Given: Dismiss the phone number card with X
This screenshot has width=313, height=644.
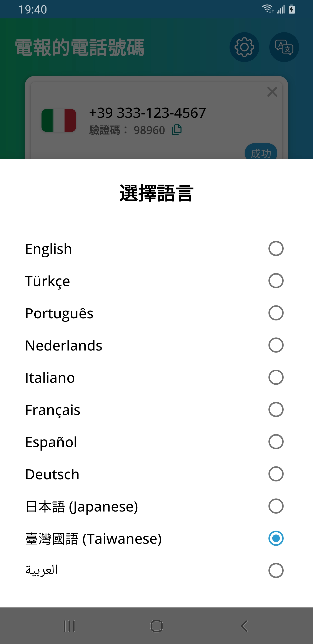Looking at the screenshot, I should coord(272,92).
